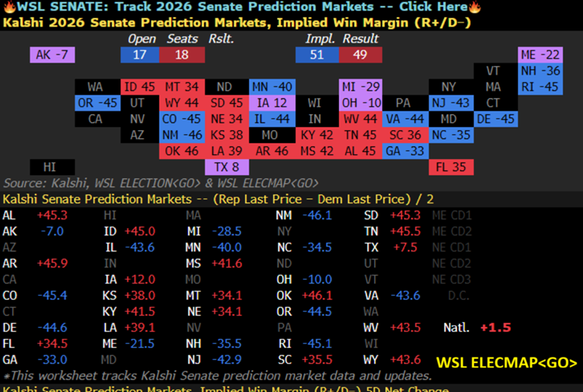Select the OK +46.1 table value
This screenshot has height=392, width=583.
[317, 296]
